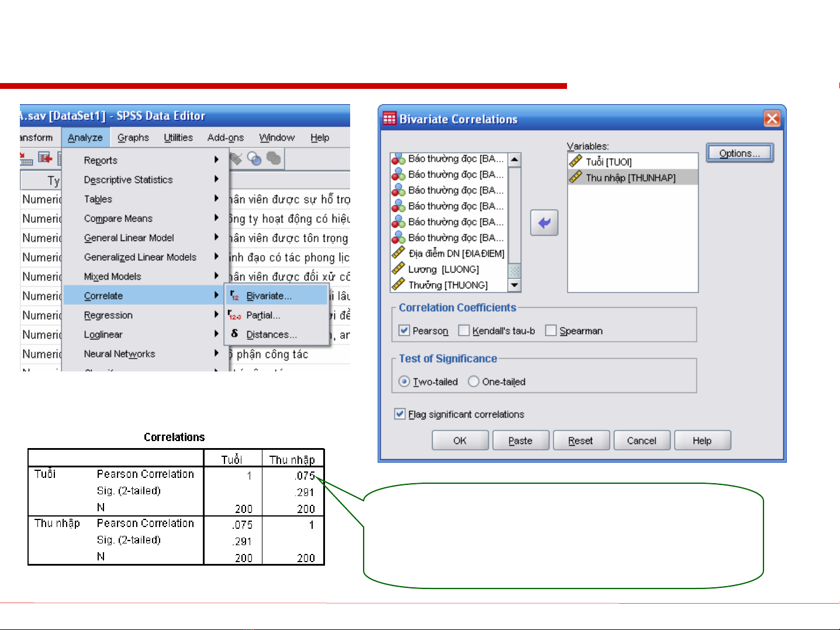Click the Địa điểm DN variable icon
The width and height of the screenshot is (840, 630).
(x=399, y=253)
